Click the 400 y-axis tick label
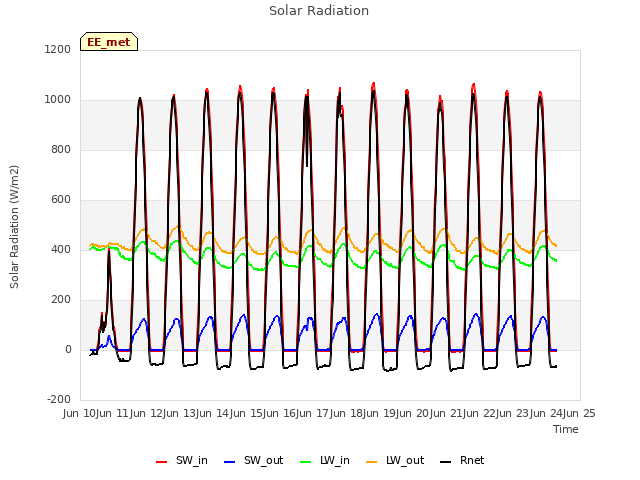640x480 pixels. 61,249
